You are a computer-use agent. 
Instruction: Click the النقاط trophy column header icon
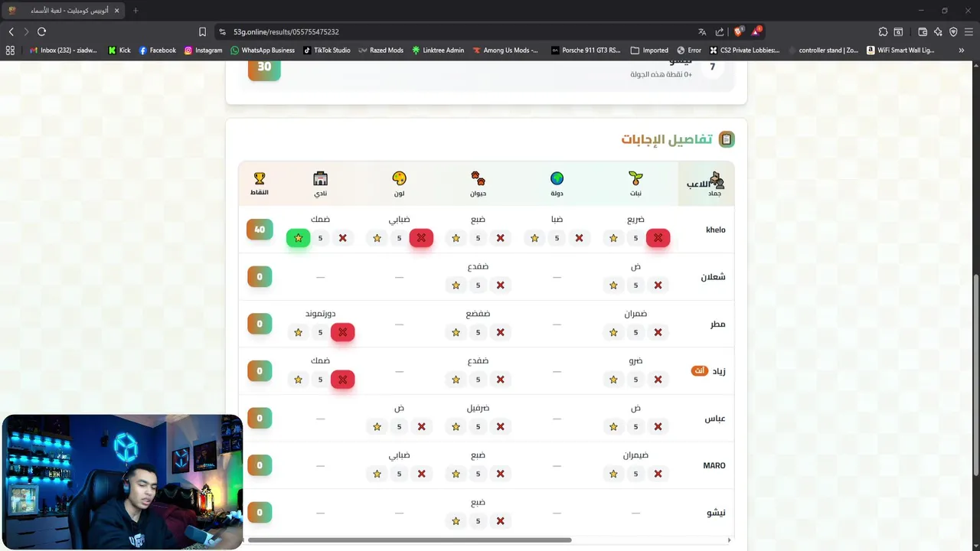260,178
